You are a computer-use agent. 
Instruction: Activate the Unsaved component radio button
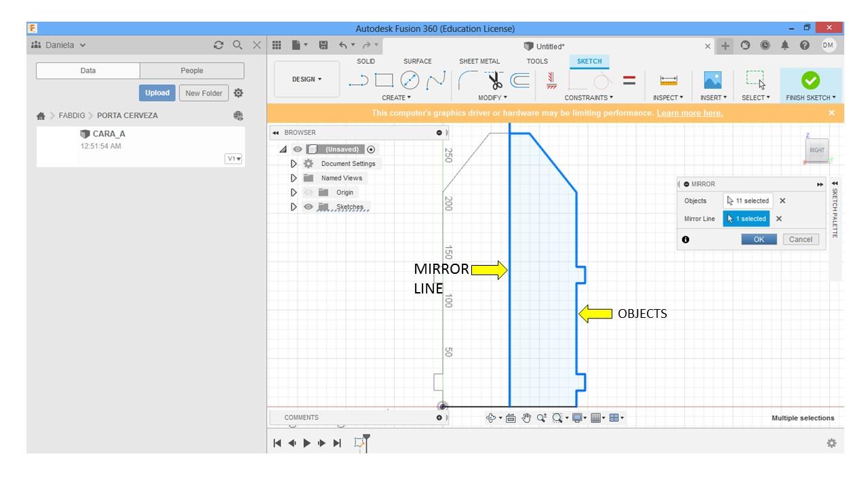[371, 149]
